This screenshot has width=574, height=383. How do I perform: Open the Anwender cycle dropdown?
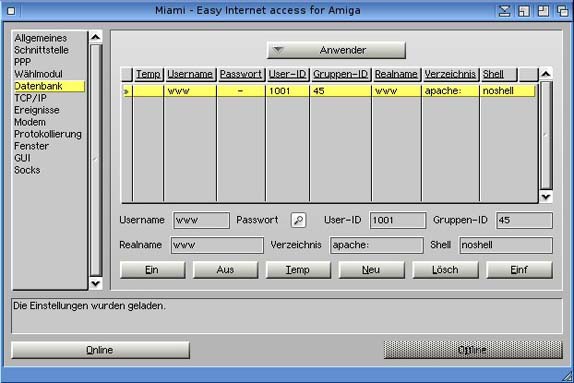[336, 50]
